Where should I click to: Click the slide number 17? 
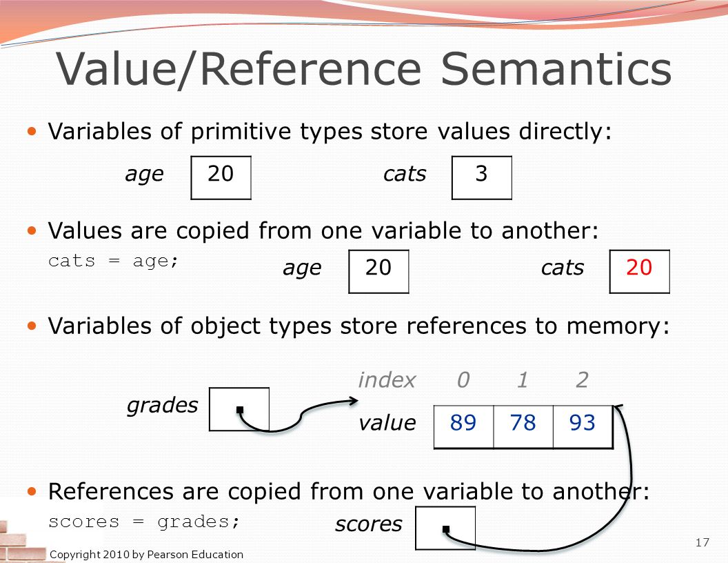tap(702, 542)
